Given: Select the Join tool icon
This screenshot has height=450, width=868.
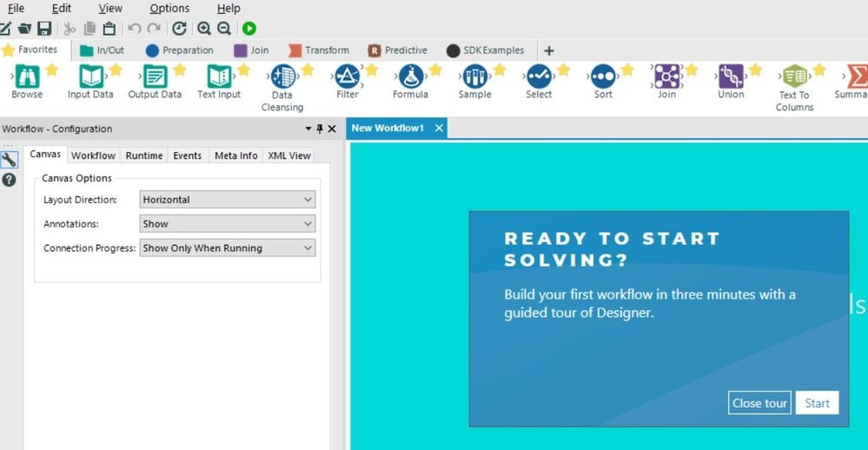Looking at the screenshot, I should 666,76.
